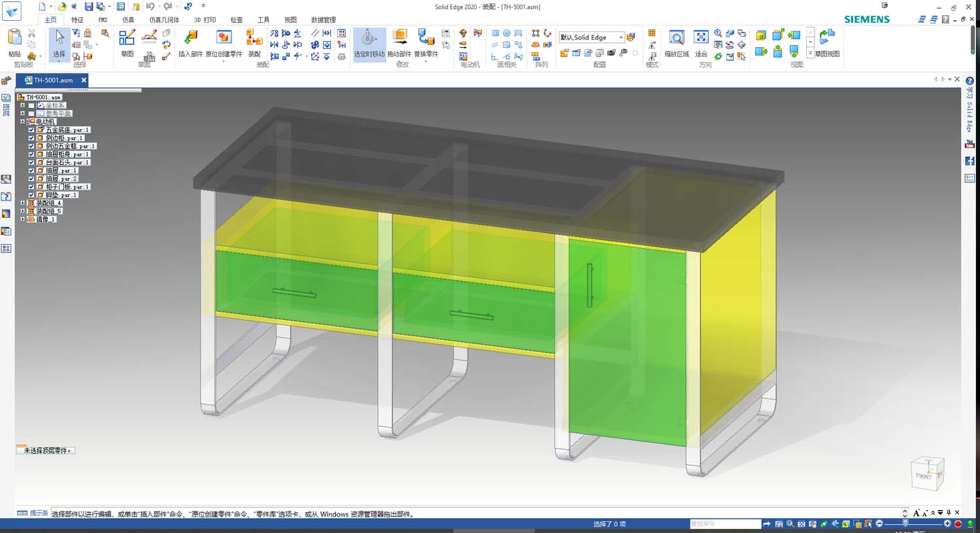
Task: Click the 草图 (Sketch) tool
Action: pyautogui.click(x=127, y=43)
